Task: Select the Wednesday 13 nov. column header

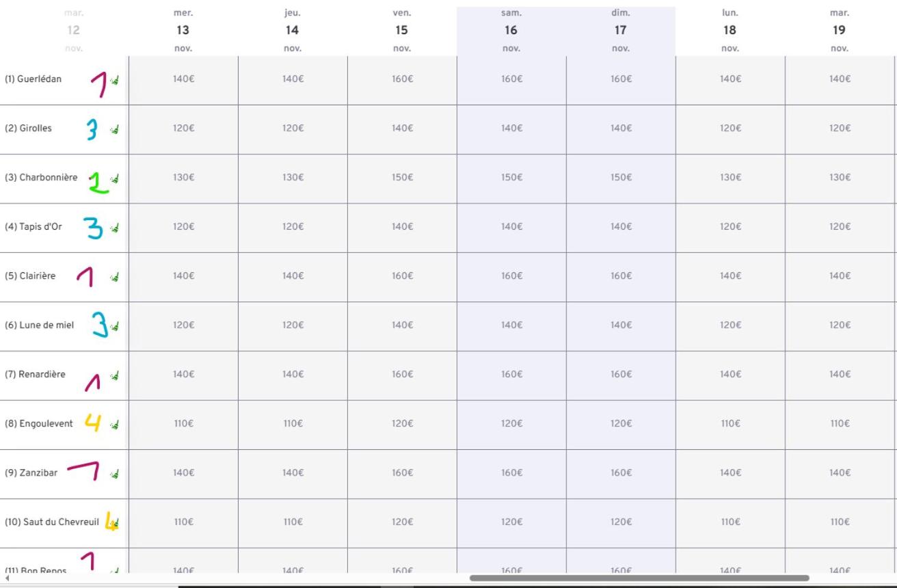Action: [x=183, y=30]
